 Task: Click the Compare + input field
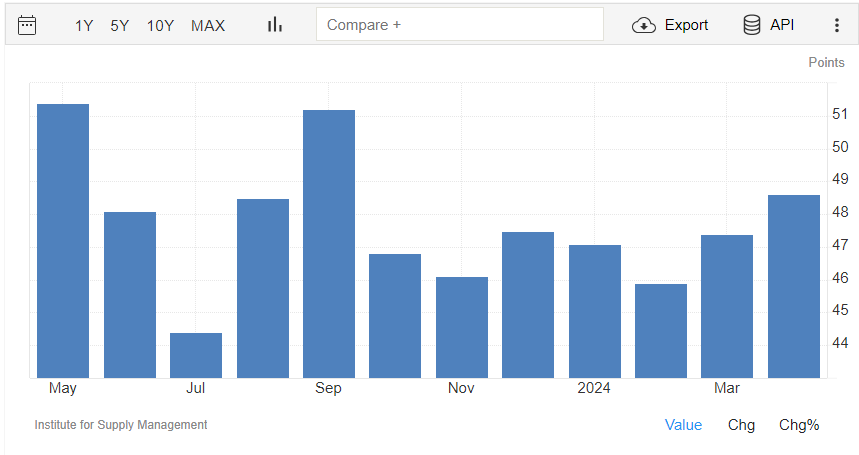point(459,24)
